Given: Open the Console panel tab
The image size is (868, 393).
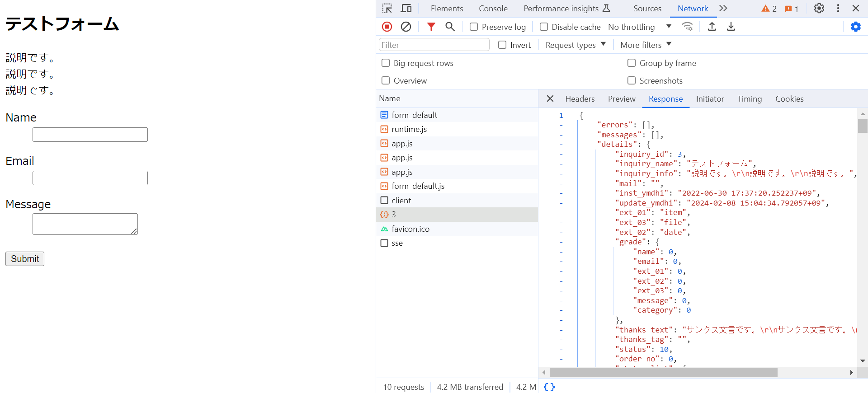Looking at the screenshot, I should (x=493, y=9).
